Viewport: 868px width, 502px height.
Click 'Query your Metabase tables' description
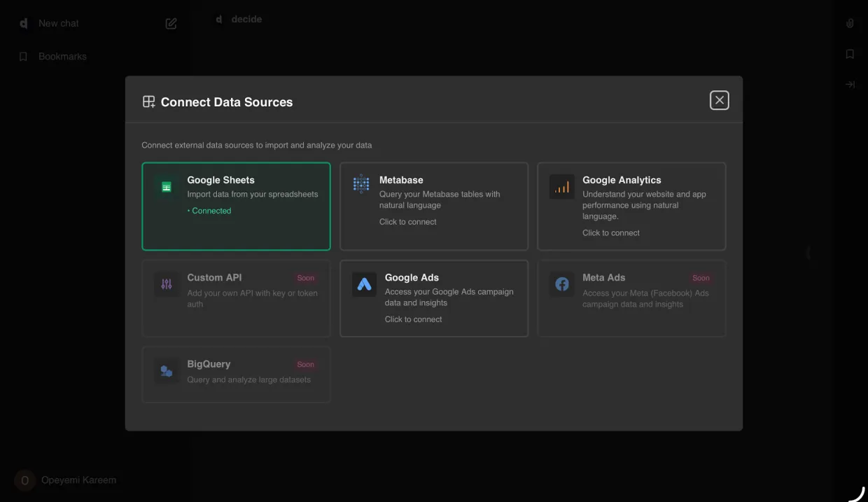coord(440,200)
